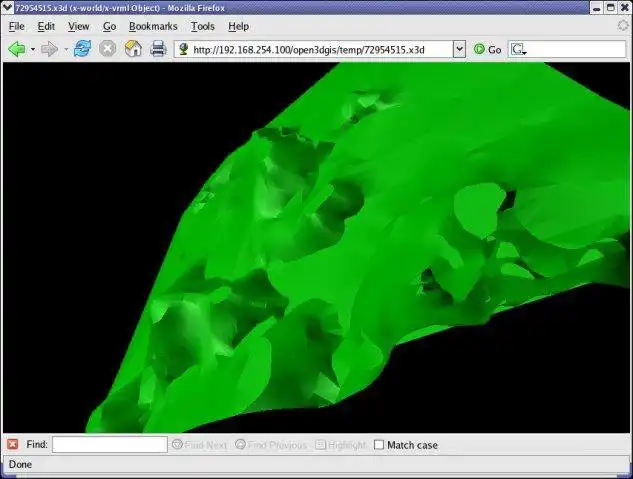Click the Print icon
Screen dimensions: 633x479
coord(158,49)
